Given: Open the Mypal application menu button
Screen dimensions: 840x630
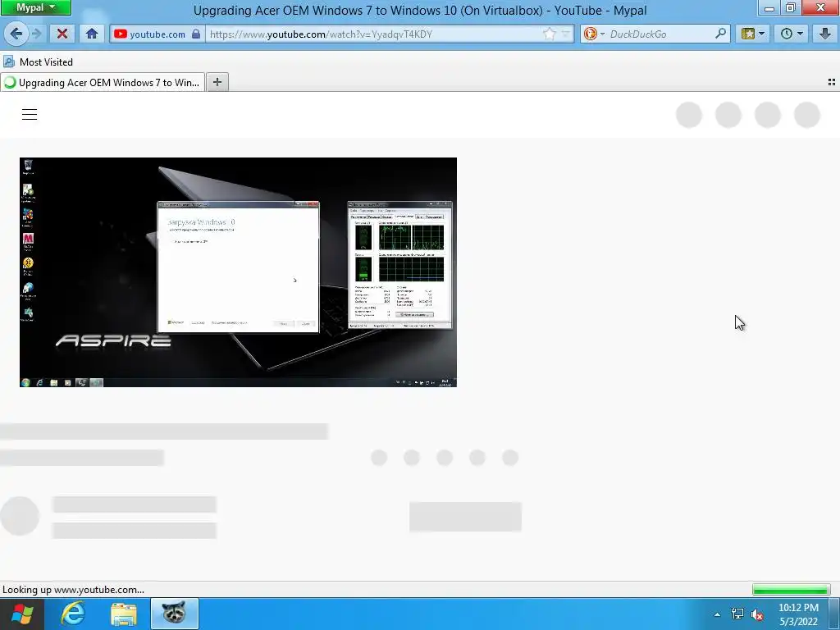Looking at the screenshot, I should (35, 7).
